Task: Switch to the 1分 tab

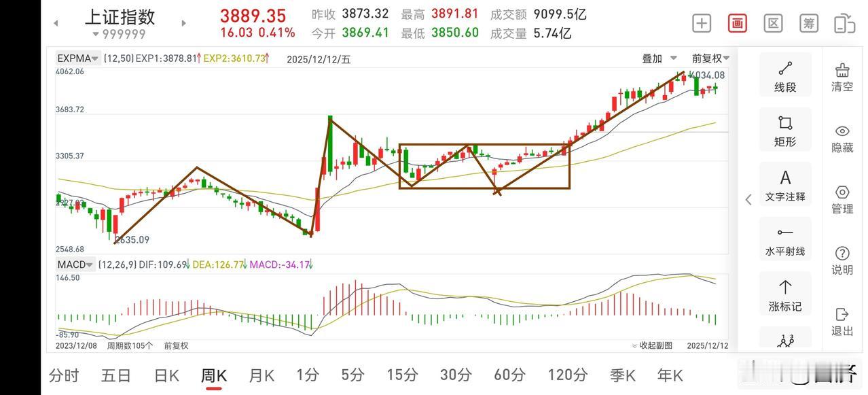Action: (308, 375)
